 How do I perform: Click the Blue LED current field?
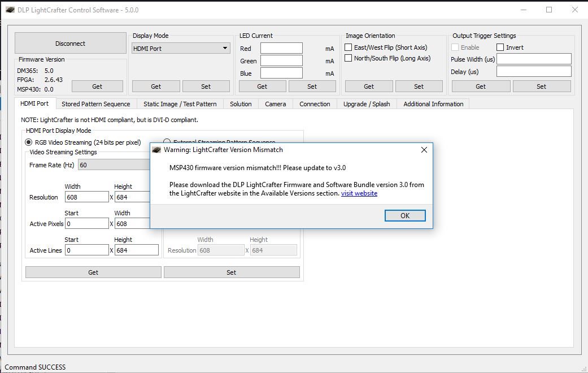point(281,73)
